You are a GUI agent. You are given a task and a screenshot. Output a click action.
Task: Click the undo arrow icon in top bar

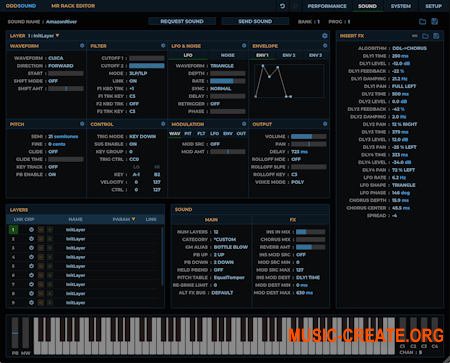[282, 6]
